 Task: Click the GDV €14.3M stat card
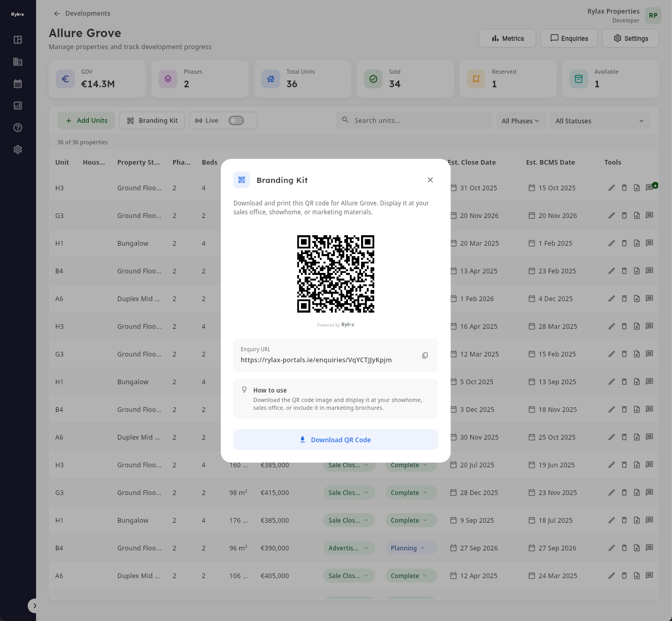tap(97, 79)
